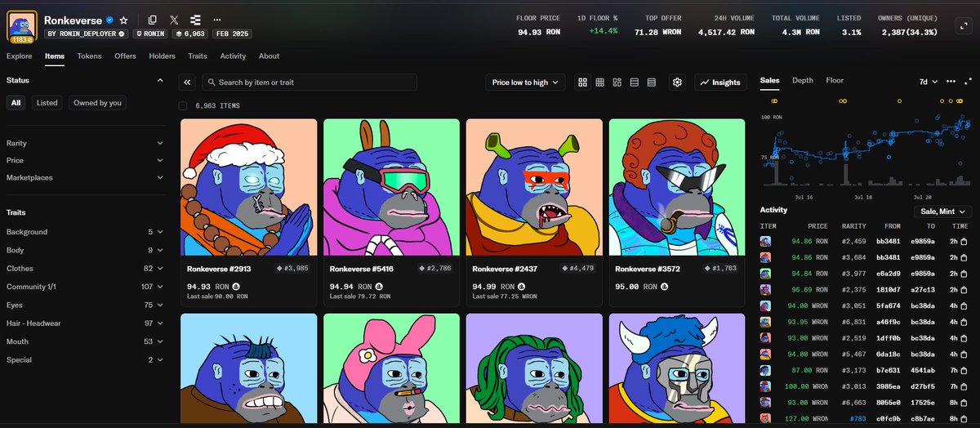Image resolution: width=980 pixels, height=428 pixels.
Task: Open the collection's X profile icon
Action: [x=174, y=19]
